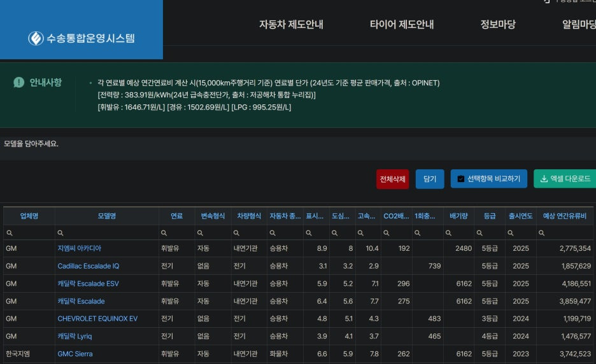Open 캐딜락 Lyriq model link
596x364 pixels.
[74, 336]
